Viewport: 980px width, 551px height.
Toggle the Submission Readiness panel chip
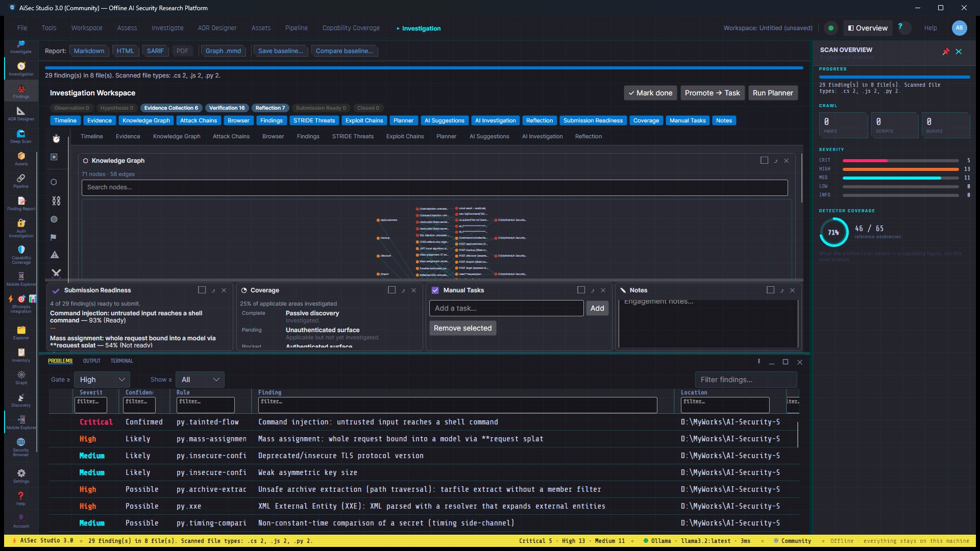pos(593,121)
